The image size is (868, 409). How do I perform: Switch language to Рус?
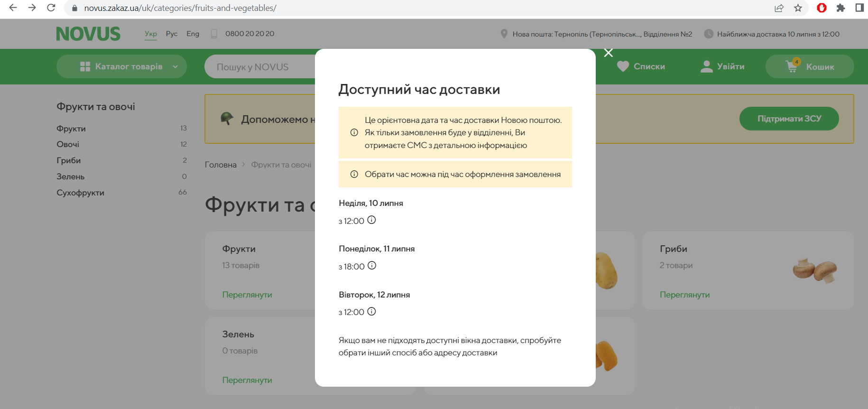point(172,34)
